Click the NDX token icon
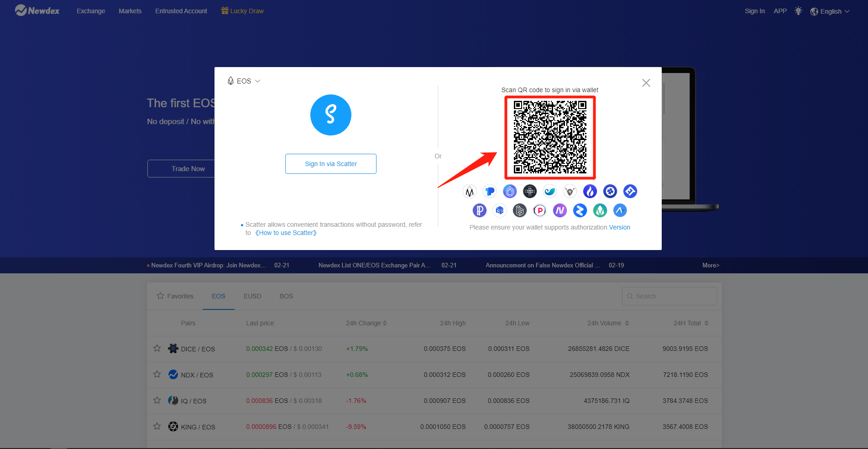868x449 pixels. click(x=173, y=375)
